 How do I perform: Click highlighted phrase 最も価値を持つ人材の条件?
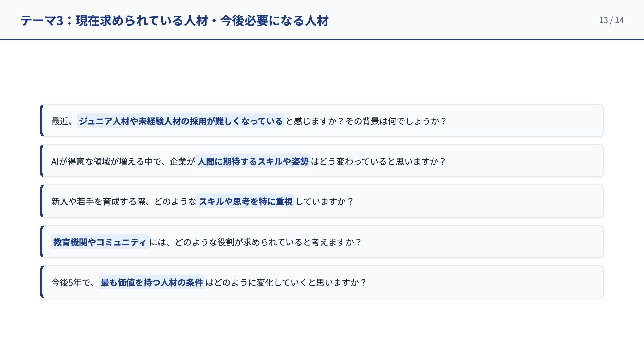(x=152, y=282)
